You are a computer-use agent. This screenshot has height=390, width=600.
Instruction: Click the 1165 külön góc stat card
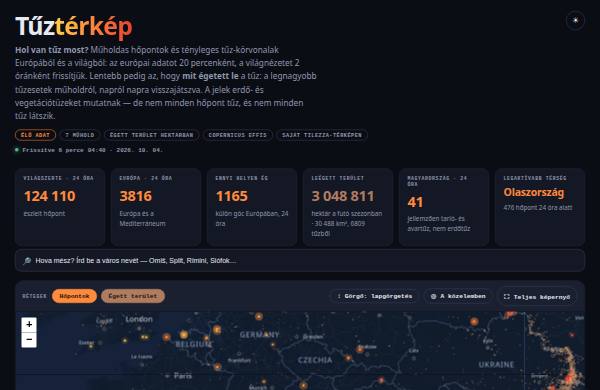point(252,207)
